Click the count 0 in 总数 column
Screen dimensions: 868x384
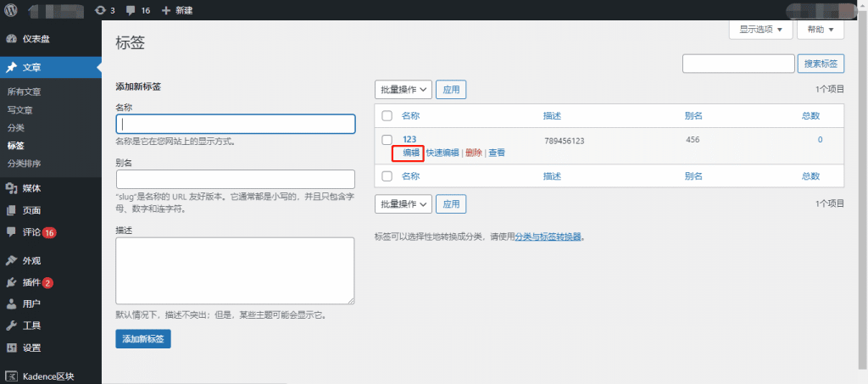820,139
